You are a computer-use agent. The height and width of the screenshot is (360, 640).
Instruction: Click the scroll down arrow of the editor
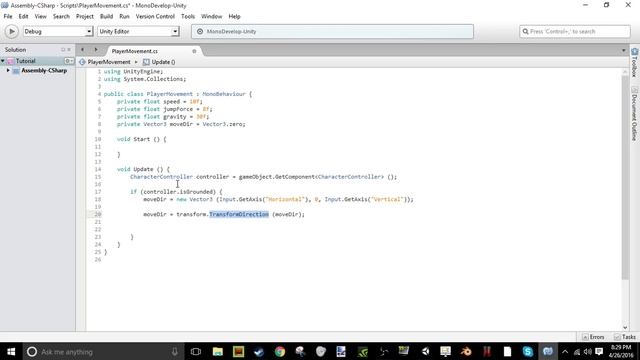coord(625,327)
